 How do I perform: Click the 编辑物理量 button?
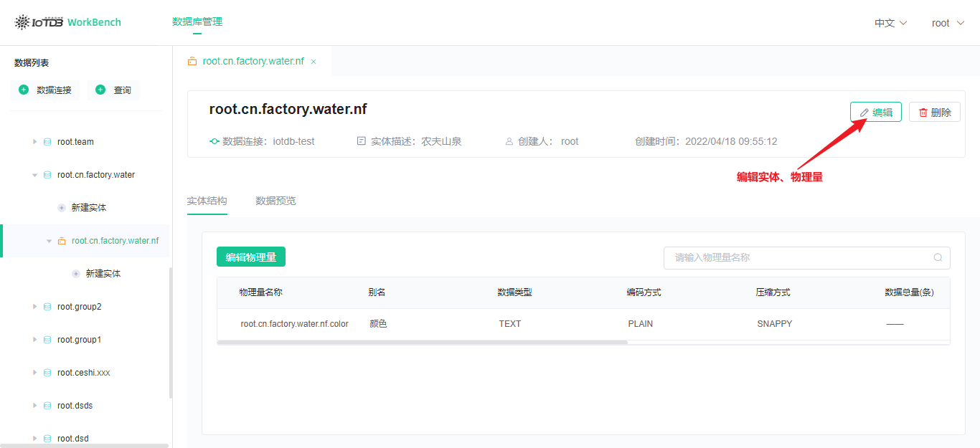point(250,257)
